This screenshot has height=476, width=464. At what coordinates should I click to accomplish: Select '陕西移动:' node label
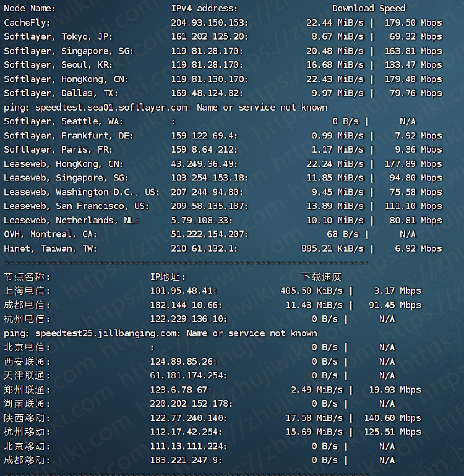click(x=27, y=418)
